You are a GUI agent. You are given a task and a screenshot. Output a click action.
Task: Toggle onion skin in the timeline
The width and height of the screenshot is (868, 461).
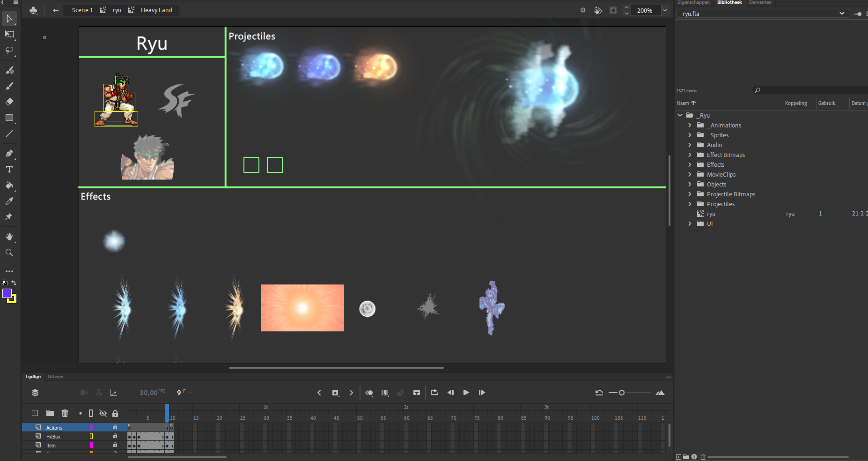[x=369, y=393]
